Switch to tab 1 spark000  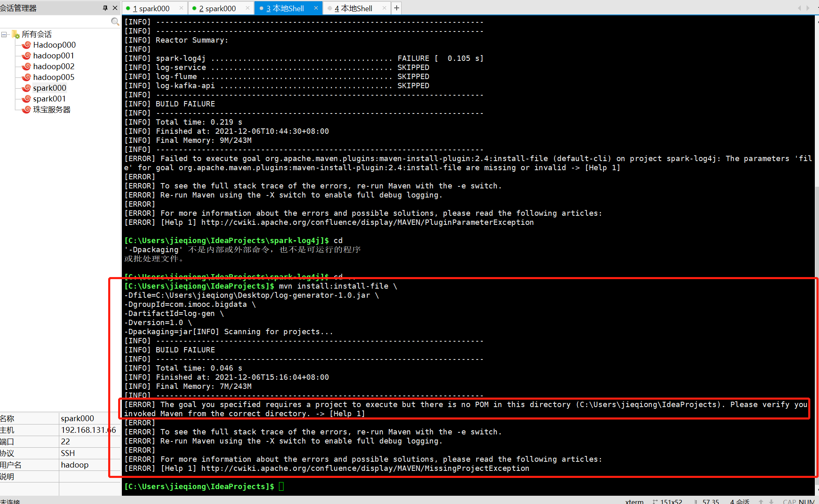coord(151,8)
